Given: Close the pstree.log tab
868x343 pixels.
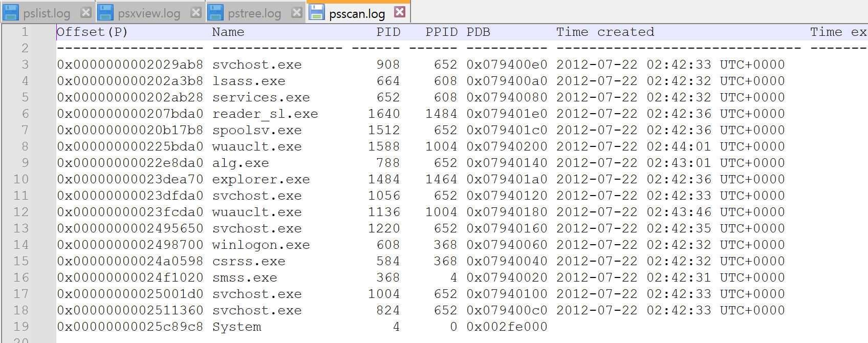Looking at the screenshot, I should 296,12.
